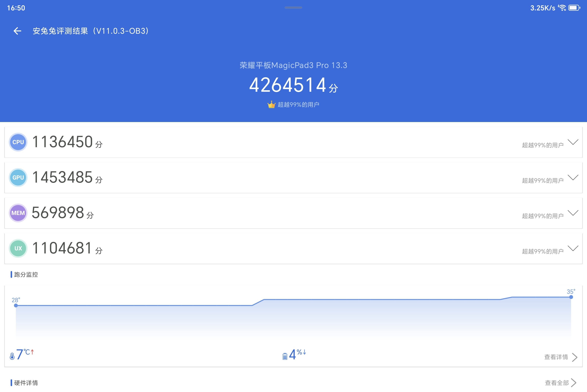Expand the CPU score details chevron
The height and width of the screenshot is (392, 587).
[x=573, y=142]
